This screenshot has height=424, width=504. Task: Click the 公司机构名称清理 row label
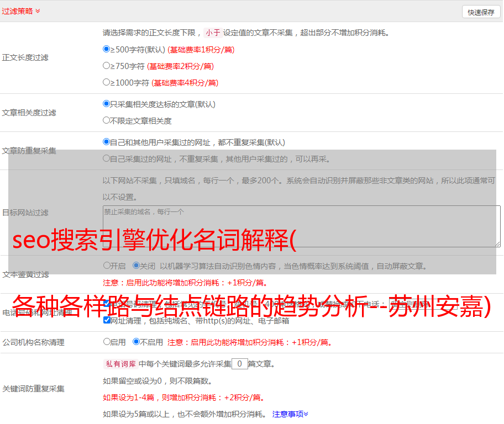point(33,342)
